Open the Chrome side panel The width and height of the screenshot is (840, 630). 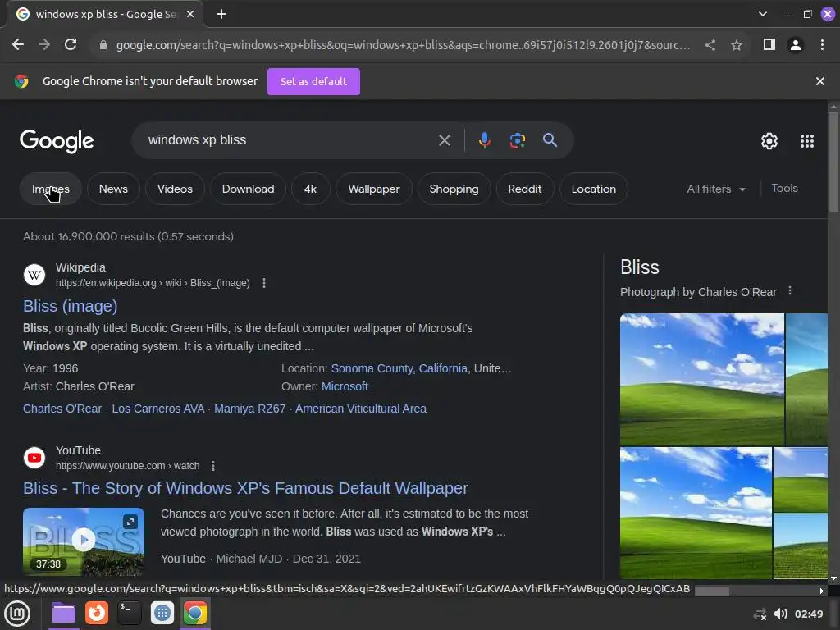pos(769,45)
